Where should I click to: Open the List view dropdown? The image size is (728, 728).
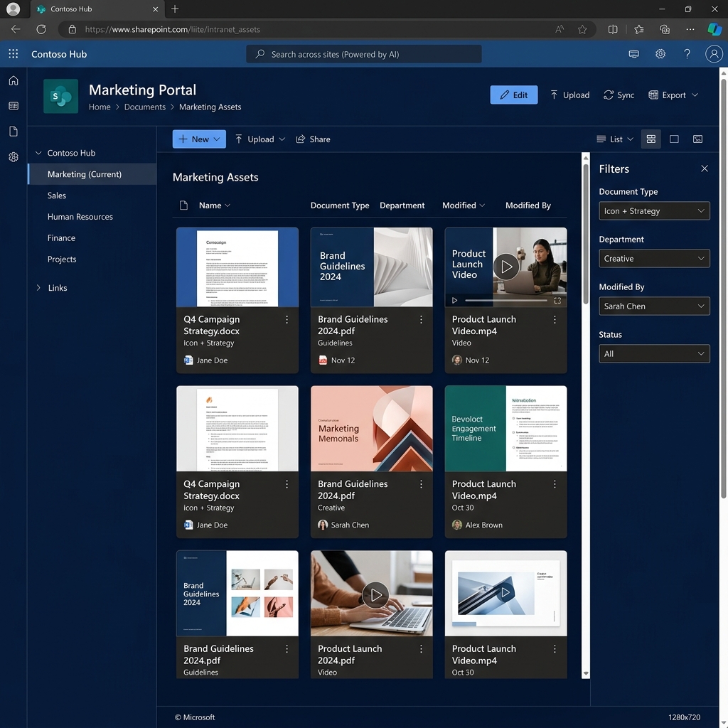click(614, 139)
